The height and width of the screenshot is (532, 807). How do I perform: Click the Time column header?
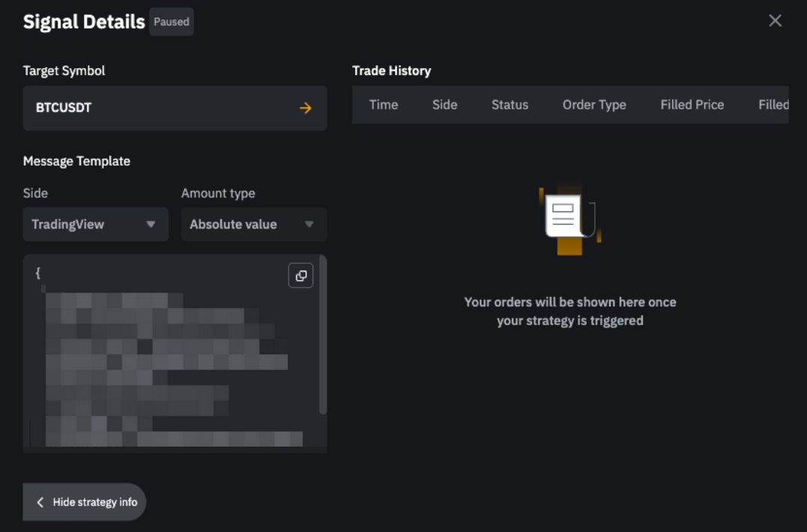(383, 105)
